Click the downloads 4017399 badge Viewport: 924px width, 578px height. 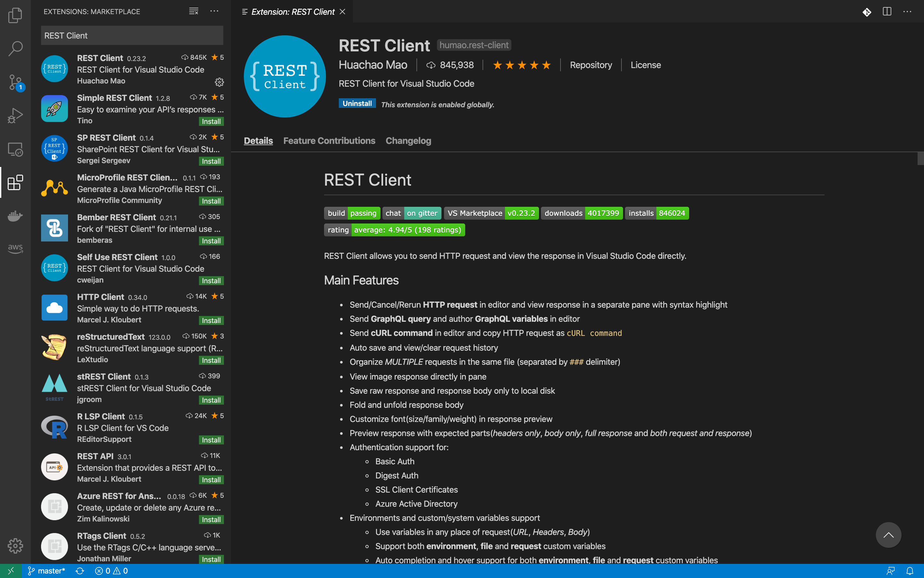[581, 213]
